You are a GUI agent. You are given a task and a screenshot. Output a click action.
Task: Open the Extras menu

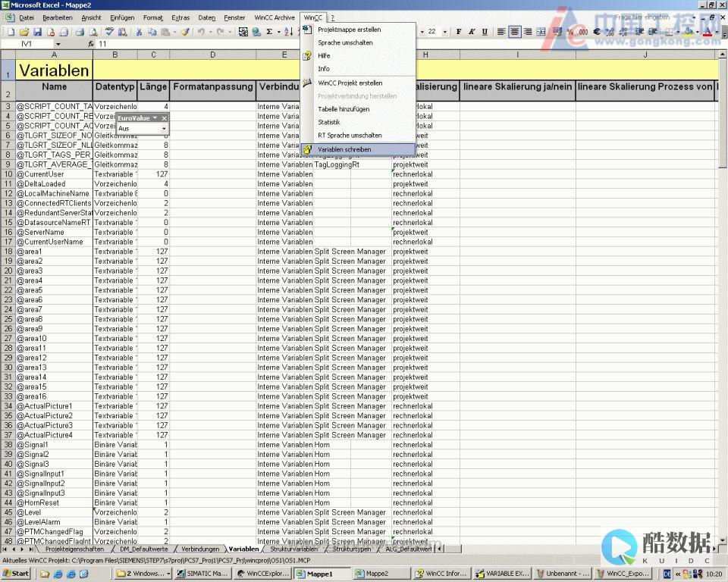(x=180, y=17)
